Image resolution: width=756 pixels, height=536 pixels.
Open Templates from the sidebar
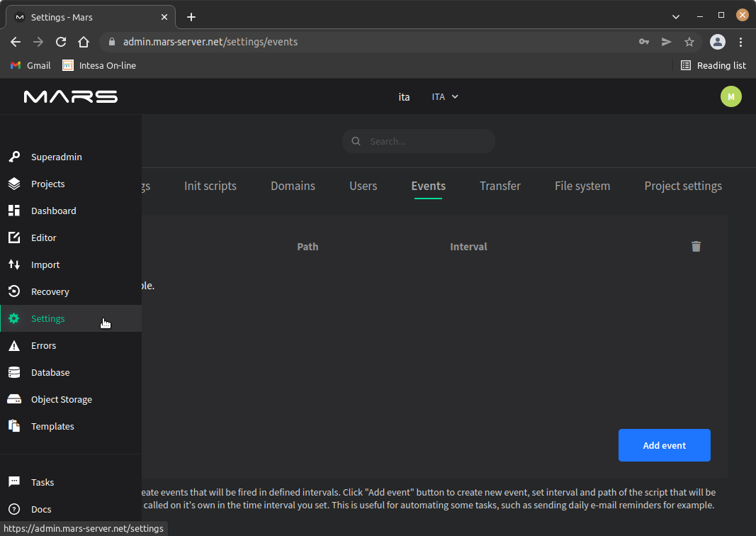pyautogui.click(x=52, y=426)
